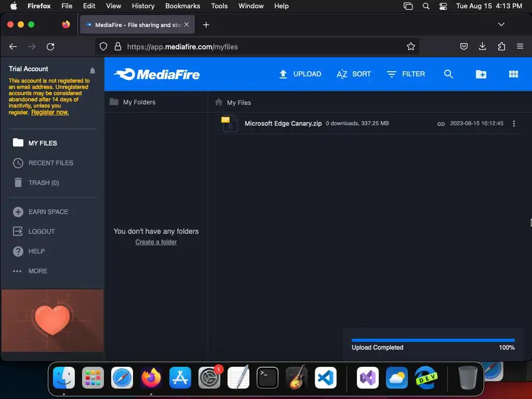Open Firefox hamburger application menu

(x=520, y=46)
